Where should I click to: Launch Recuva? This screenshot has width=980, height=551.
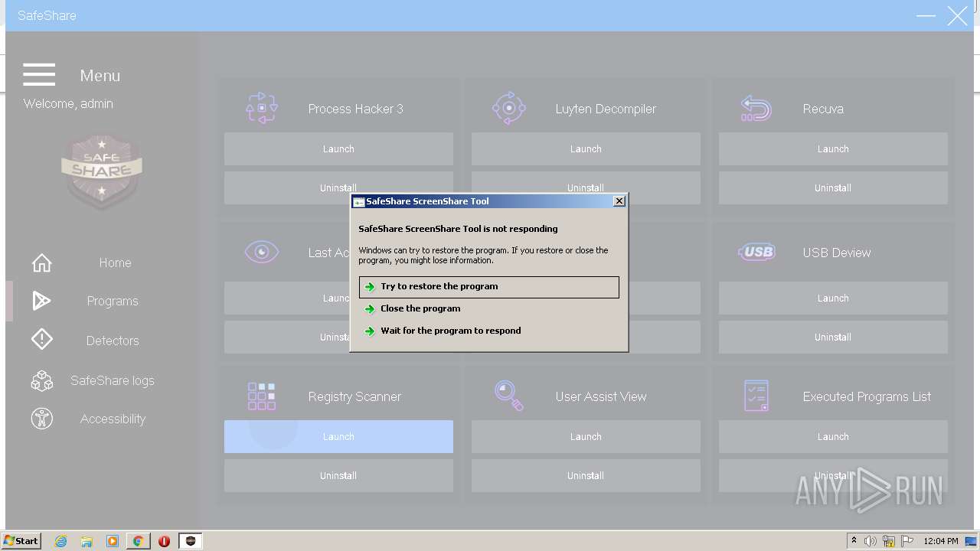833,149
